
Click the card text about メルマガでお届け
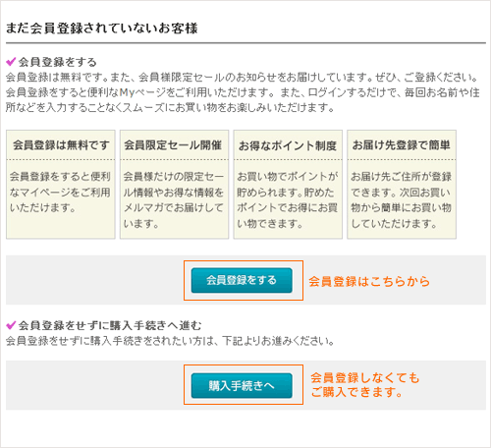coord(174,199)
